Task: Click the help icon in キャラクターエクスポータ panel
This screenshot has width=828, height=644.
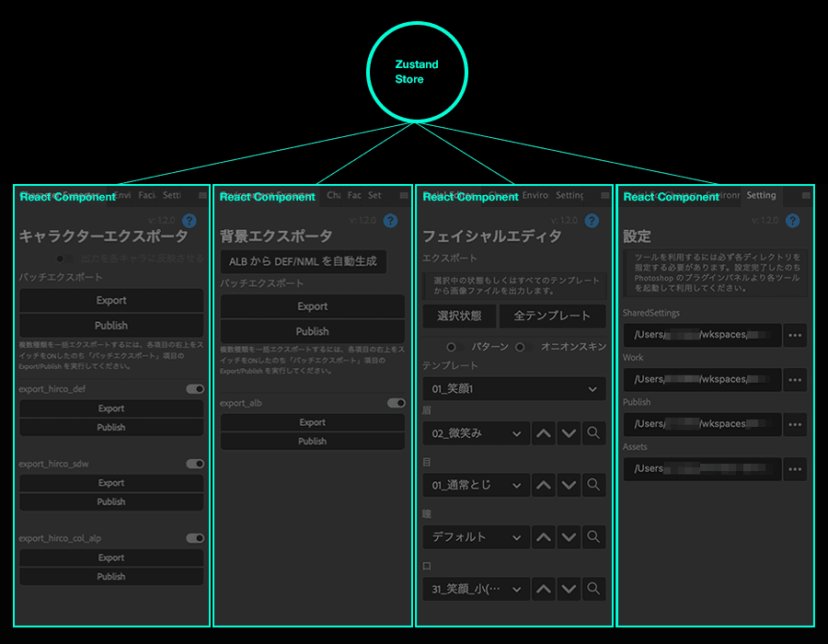Action: 190,221
